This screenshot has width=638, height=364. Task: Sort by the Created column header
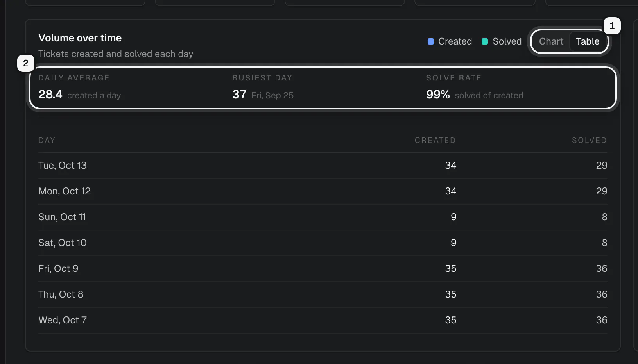435,140
